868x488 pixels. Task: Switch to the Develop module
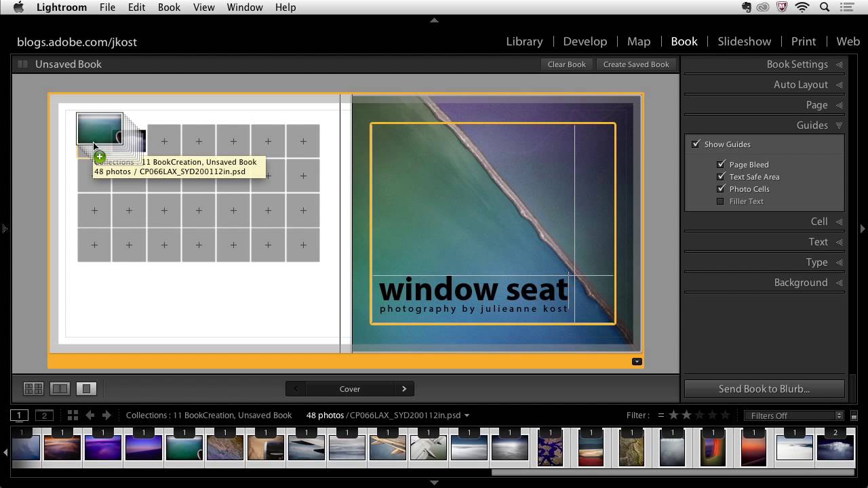pyautogui.click(x=585, y=41)
